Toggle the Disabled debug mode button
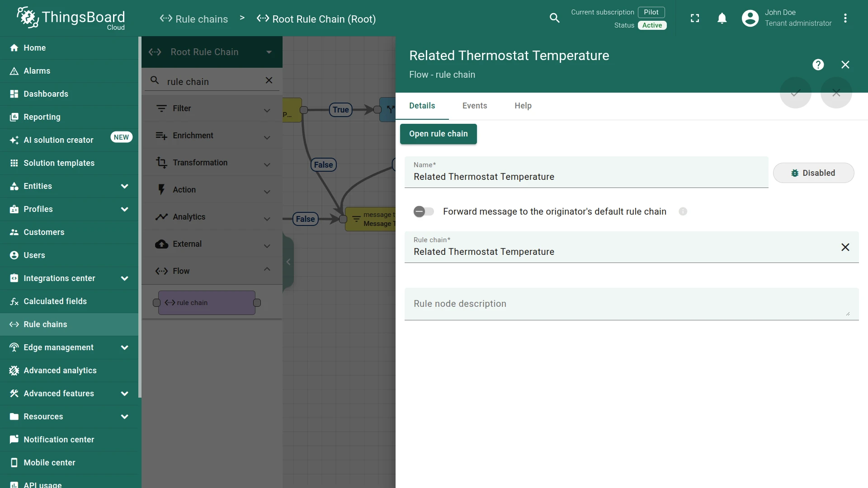868x488 pixels. 813,173
